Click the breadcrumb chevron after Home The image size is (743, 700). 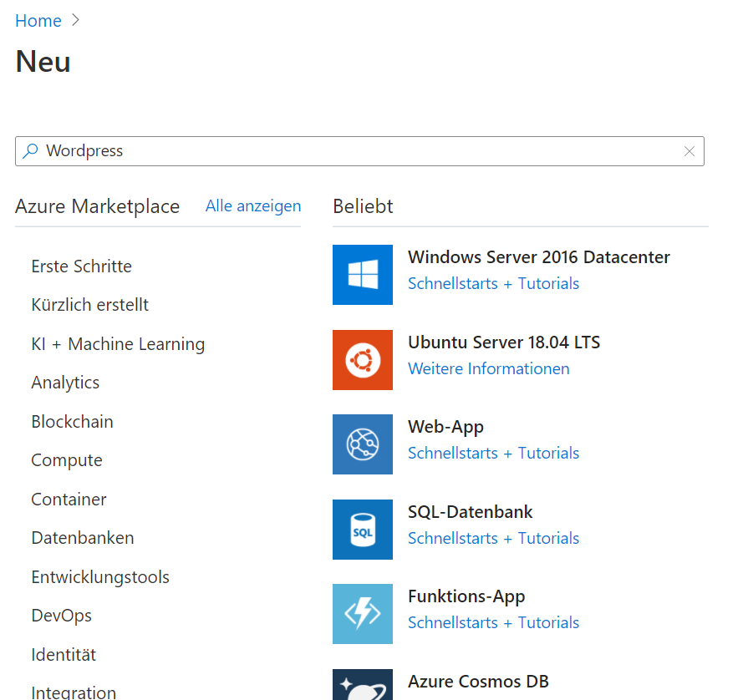click(x=75, y=20)
